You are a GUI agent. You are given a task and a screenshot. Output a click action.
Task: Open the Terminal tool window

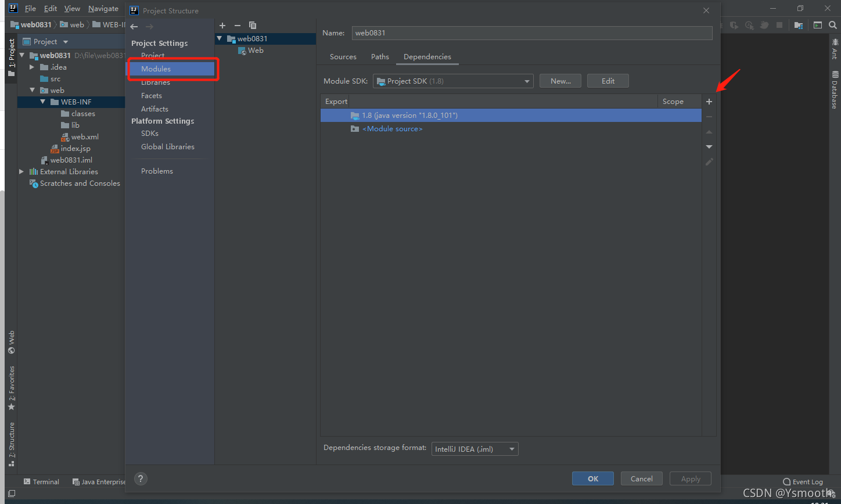41,482
